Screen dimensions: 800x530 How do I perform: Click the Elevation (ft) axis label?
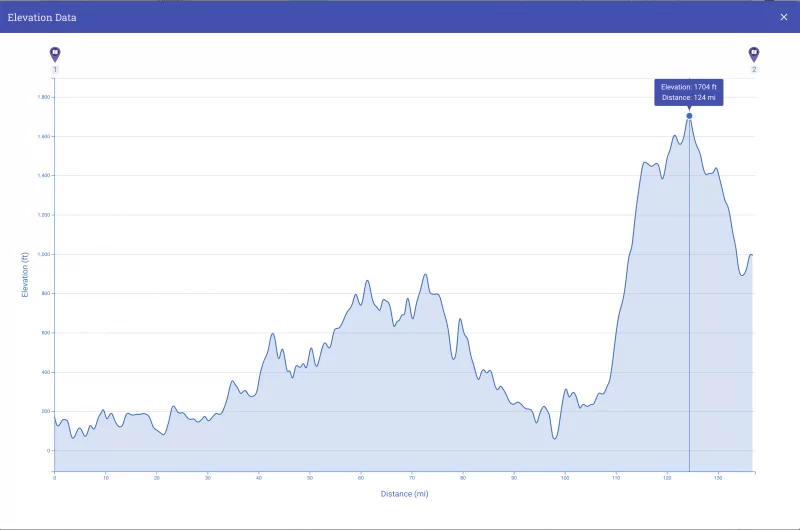coord(25,275)
